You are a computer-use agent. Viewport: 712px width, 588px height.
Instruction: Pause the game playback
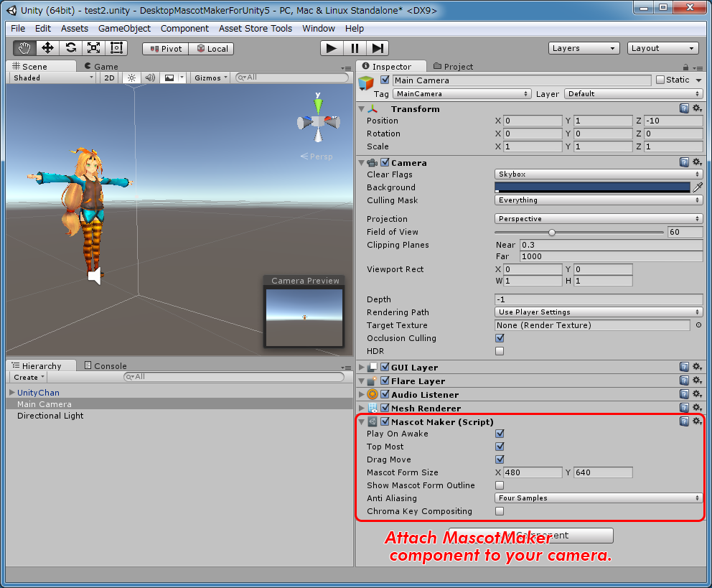pos(355,48)
